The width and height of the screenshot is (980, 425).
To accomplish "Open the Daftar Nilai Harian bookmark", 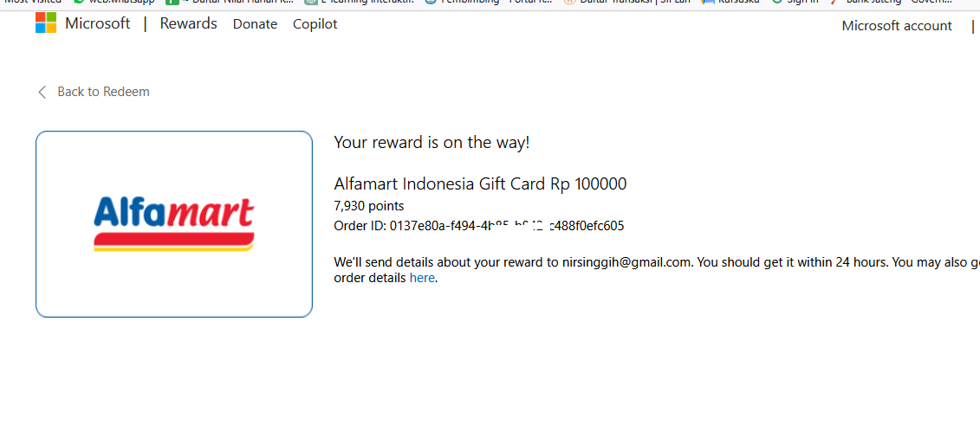I will click(230, 2).
